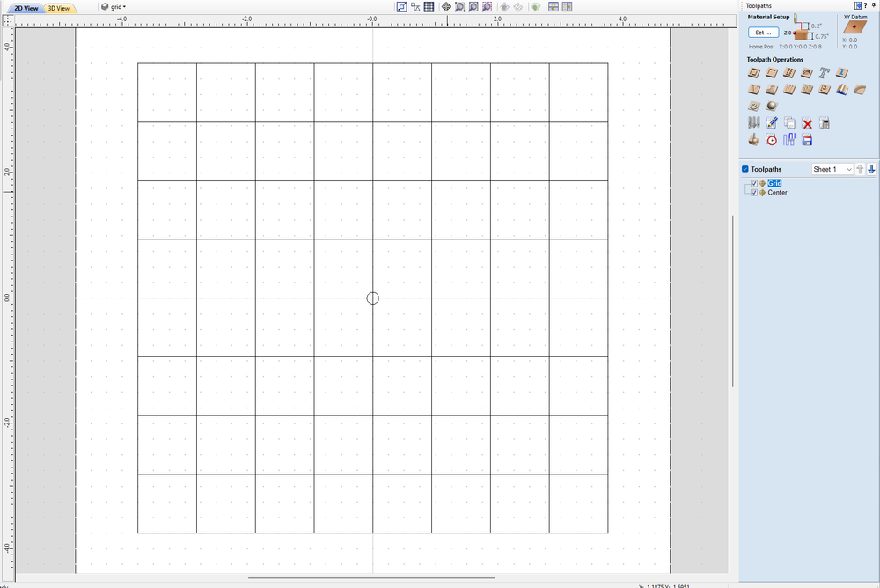Image resolution: width=880 pixels, height=588 pixels.
Task: Click the Material Setup Set button
Action: pyautogui.click(x=763, y=33)
